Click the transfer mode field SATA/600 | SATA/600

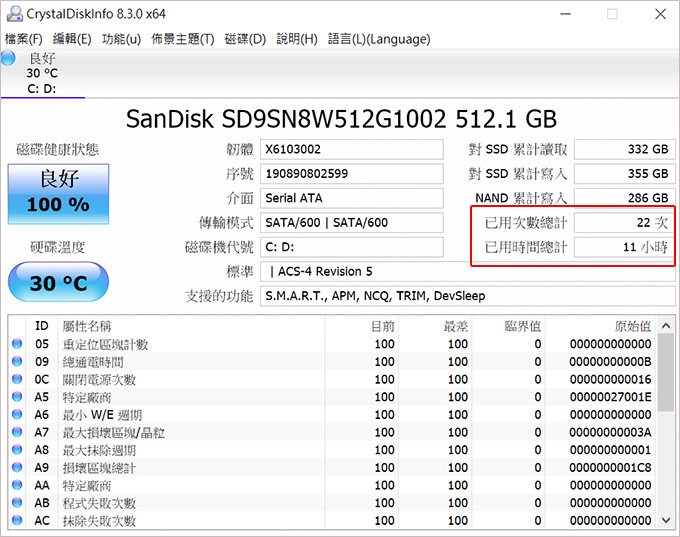point(352,223)
